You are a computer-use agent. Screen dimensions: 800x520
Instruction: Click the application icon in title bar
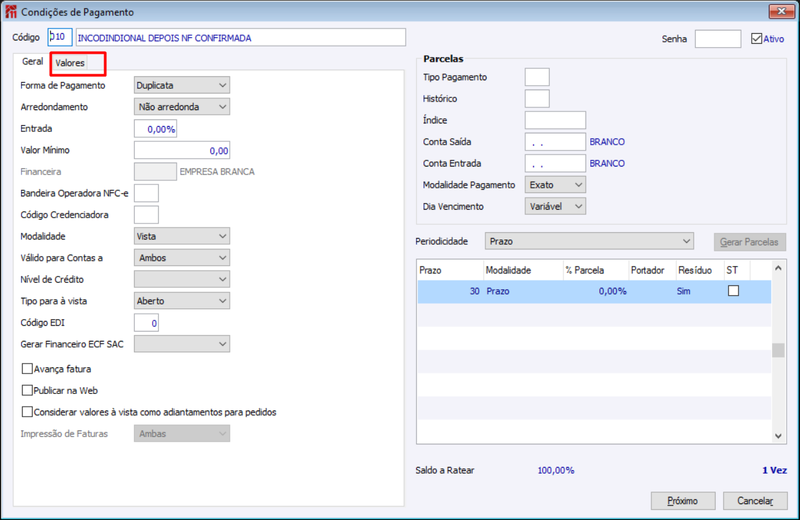11,11
